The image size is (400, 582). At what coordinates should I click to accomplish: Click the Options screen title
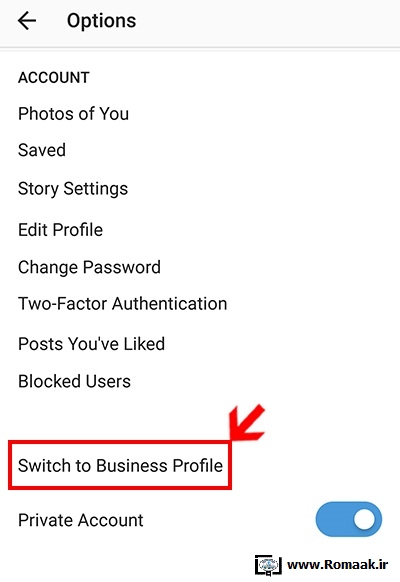[x=101, y=20]
